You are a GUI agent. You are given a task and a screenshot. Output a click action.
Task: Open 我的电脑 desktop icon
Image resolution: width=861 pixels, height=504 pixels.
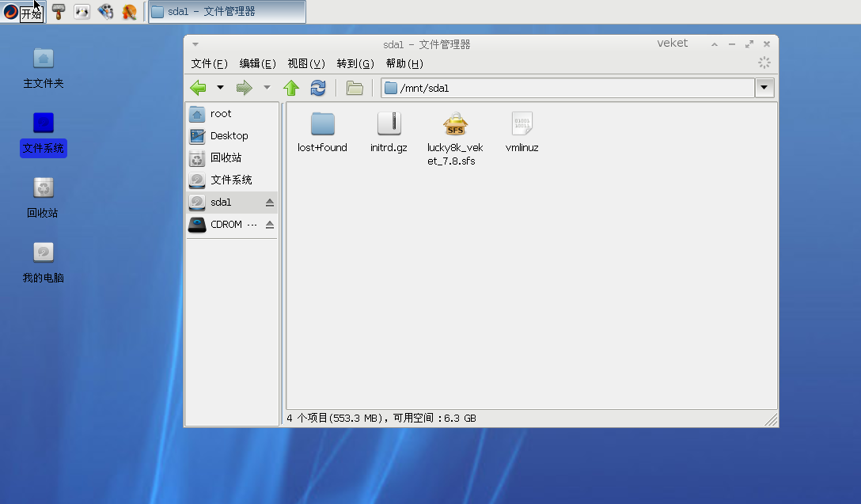(44, 263)
